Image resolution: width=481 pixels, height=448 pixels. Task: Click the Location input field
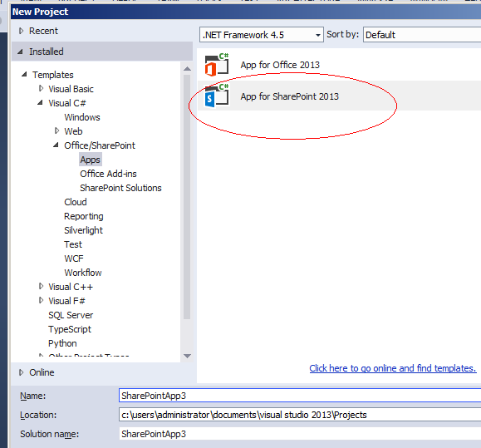(x=300, y=415)
